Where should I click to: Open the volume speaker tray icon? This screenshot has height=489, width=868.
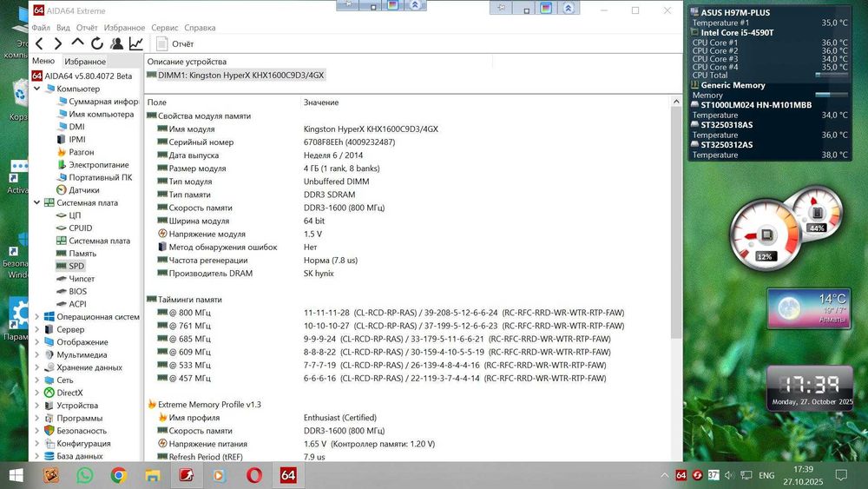click(729, 475)
